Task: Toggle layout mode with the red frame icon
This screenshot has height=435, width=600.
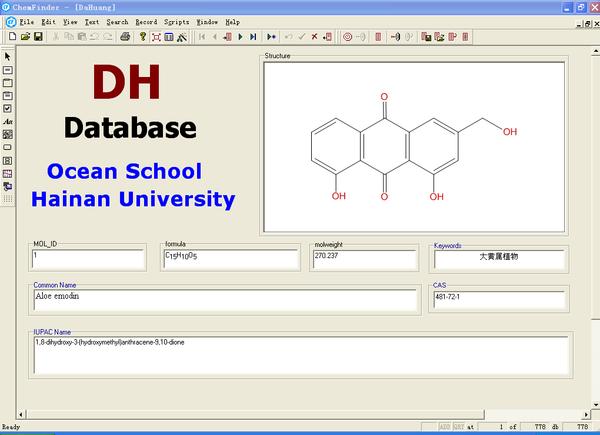Action: pyautogui.click(x=156, y=37)
